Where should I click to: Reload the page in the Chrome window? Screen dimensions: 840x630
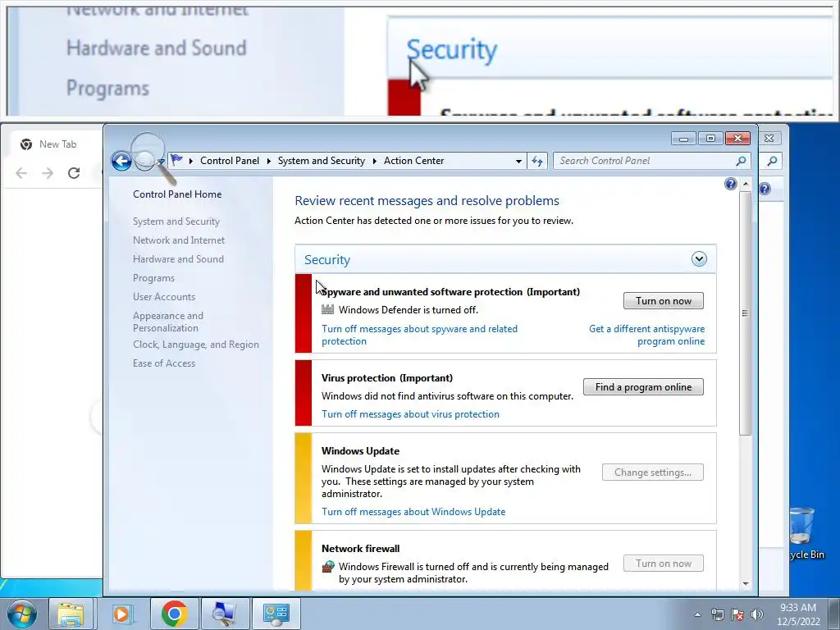[x=74, y=173]
